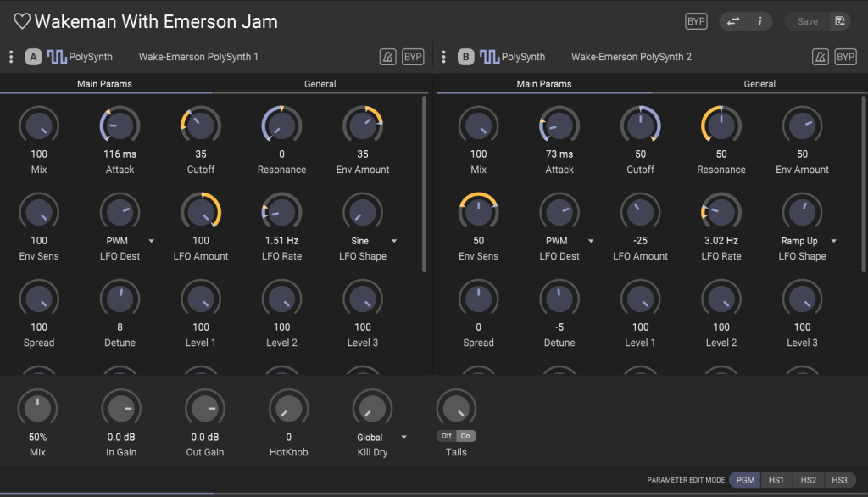Click slot B LFO Amount knob at -25

[640, 212]
